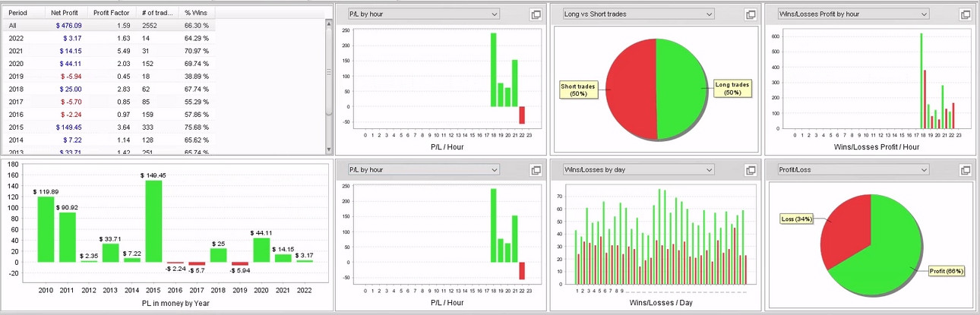Pop out the Profit/Loss pie chart
This screenshot has height=315, width=980.
click(966, 170)
